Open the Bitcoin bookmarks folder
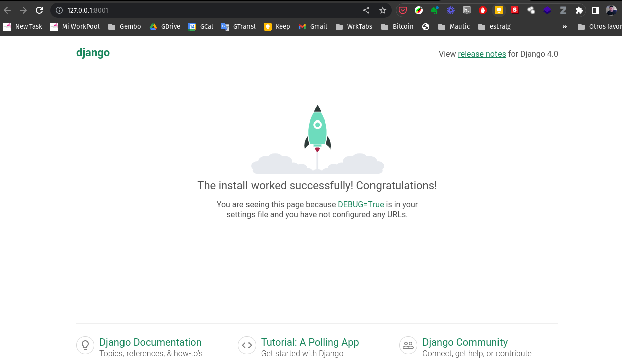622x364 pixels. tap(397, 27)
